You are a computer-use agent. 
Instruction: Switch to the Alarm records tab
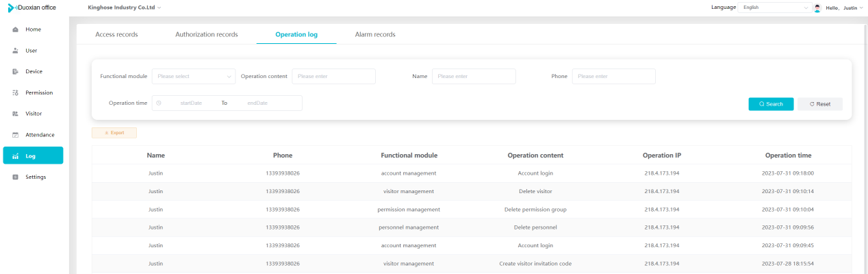coord(375,34)
